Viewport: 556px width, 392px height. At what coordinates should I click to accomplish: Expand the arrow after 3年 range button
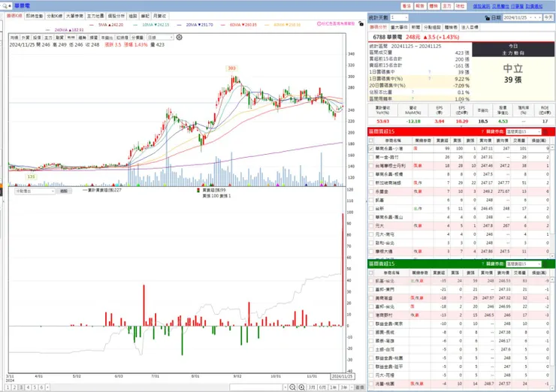(x=352, y=387)
